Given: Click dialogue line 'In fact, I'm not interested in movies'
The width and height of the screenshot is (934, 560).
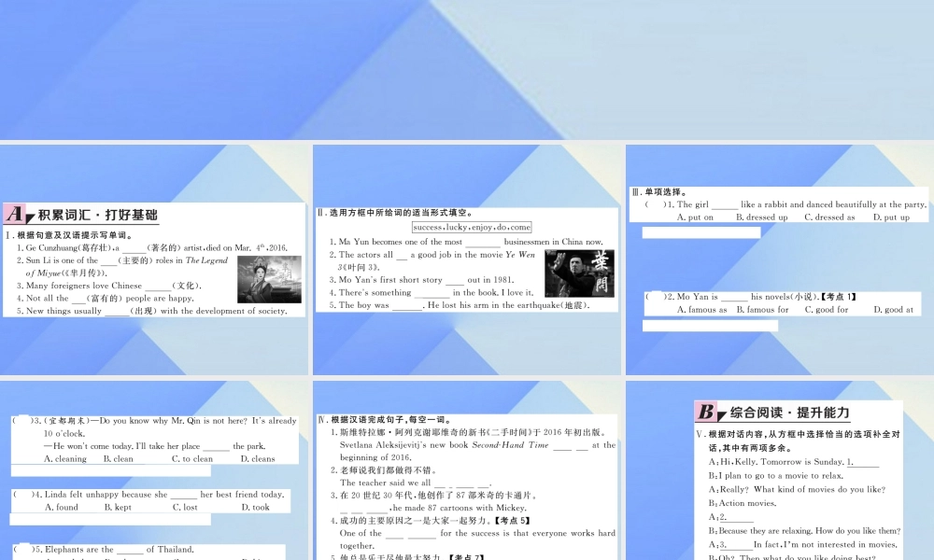Looking at the screenshot, I should [802, 544].
